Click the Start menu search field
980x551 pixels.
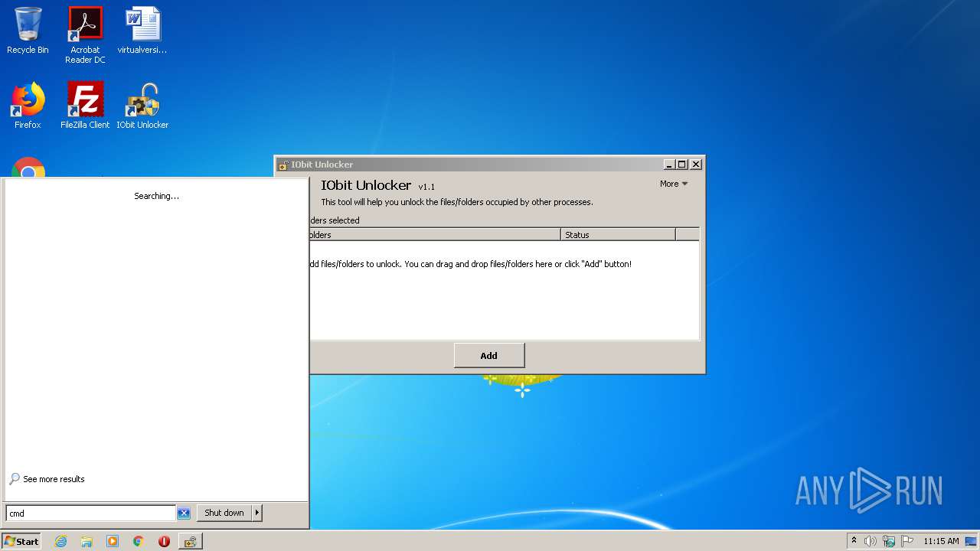91,513
